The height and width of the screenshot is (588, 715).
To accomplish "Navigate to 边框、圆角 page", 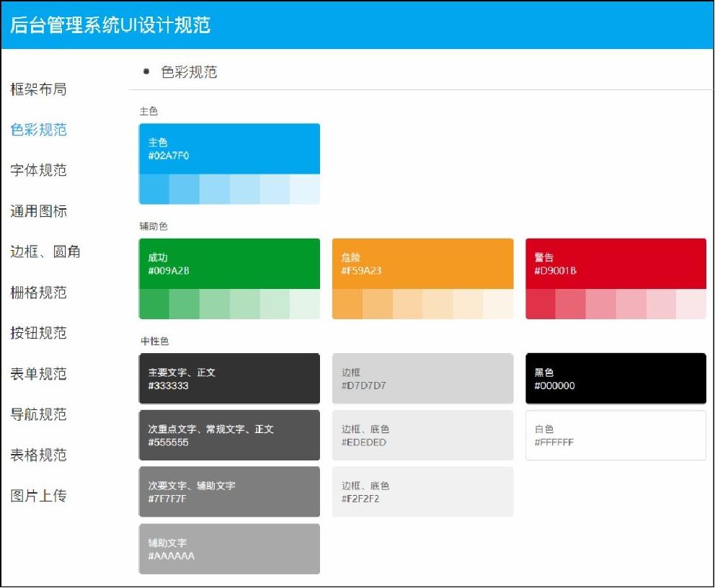I will (x=45, y=251).
